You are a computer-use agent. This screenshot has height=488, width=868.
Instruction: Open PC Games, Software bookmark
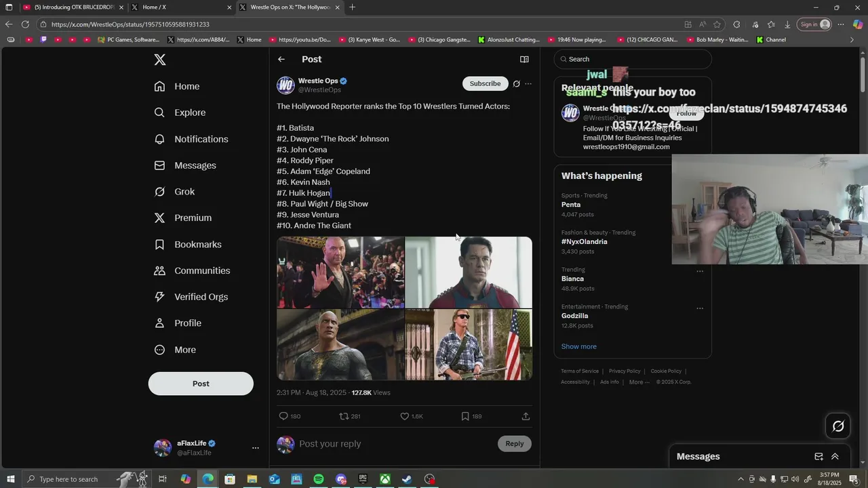(x=128, y=39)
